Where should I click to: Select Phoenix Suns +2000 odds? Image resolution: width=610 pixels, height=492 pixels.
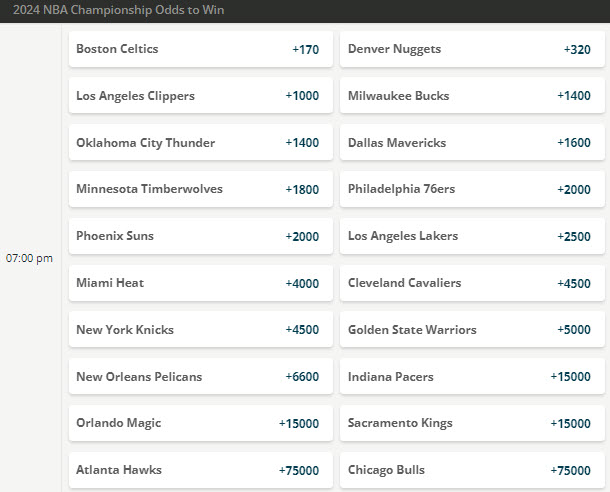(x=201, y=236)
